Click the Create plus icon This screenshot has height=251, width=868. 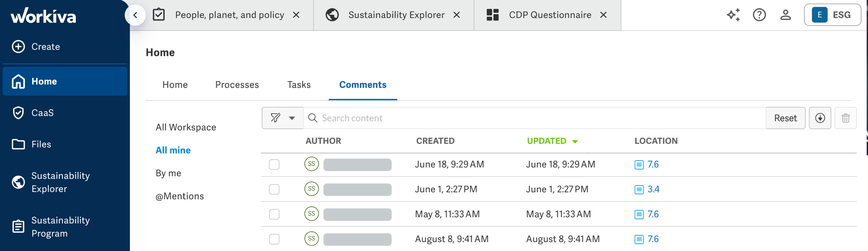coord(18,47)
